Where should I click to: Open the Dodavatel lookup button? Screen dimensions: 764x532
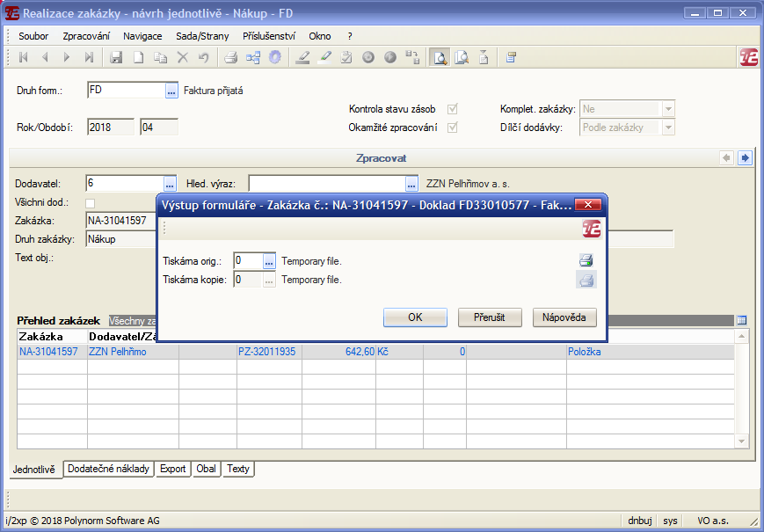[x=170, y=184]
